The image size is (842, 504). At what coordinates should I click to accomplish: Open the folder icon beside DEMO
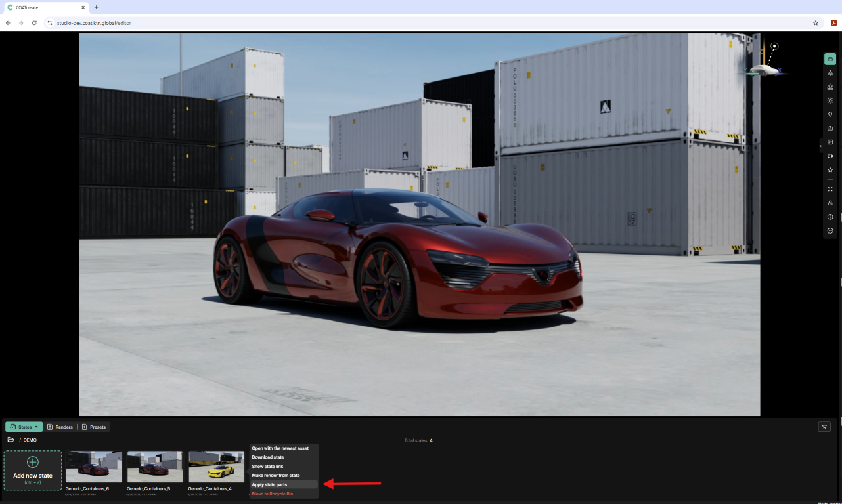pos(11,440)
